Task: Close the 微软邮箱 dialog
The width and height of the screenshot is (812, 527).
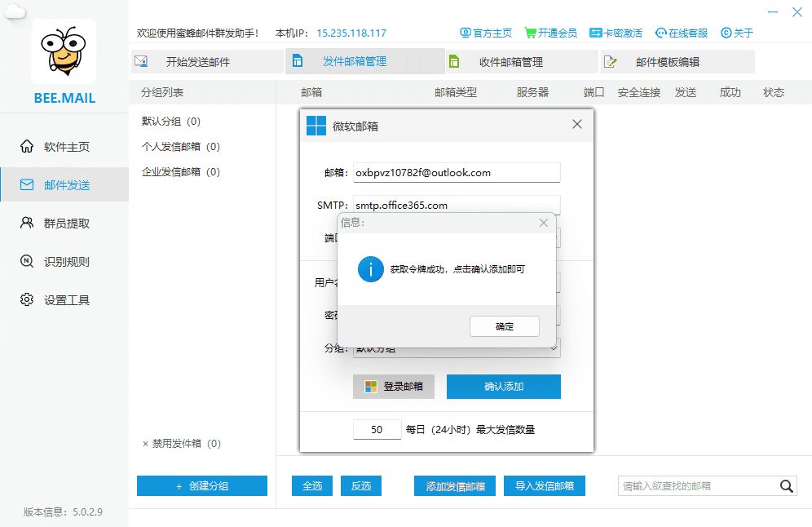Action: click(x=577, y=124)
